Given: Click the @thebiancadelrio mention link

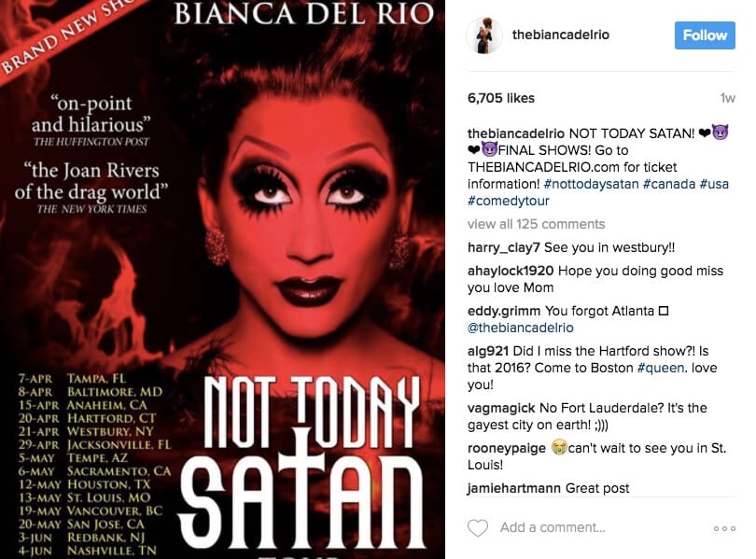Looking at the screenshot, I should (x=520, y=328).
